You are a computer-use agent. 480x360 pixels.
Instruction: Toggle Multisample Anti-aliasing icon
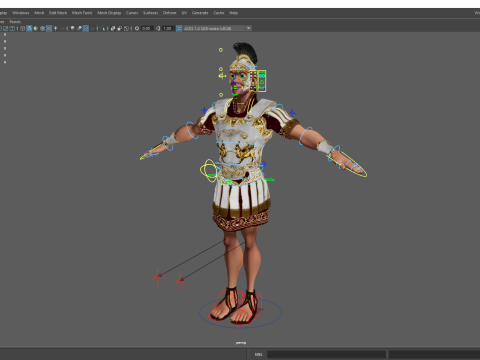pos(86,28)
